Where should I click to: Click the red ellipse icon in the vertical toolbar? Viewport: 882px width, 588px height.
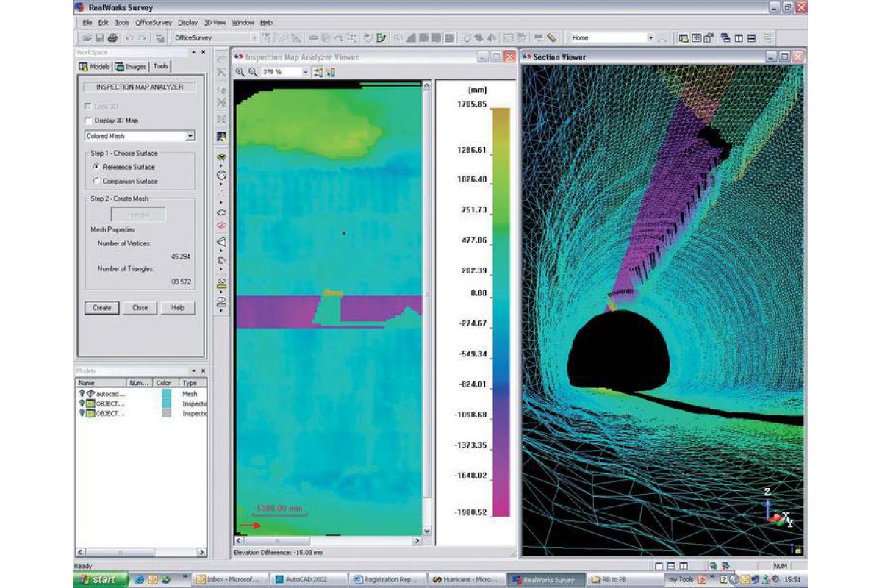tap(221, 225)
